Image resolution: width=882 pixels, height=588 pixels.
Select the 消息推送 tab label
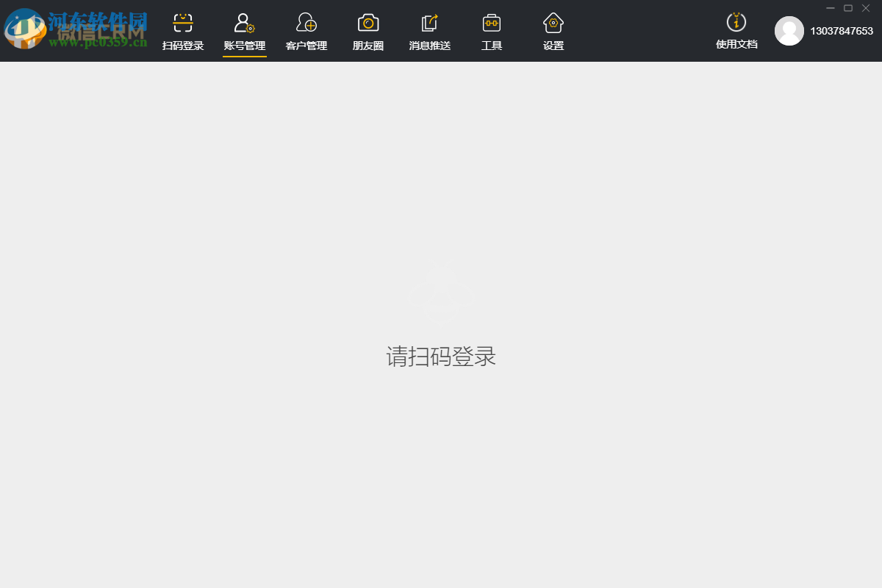click(429, 44)
